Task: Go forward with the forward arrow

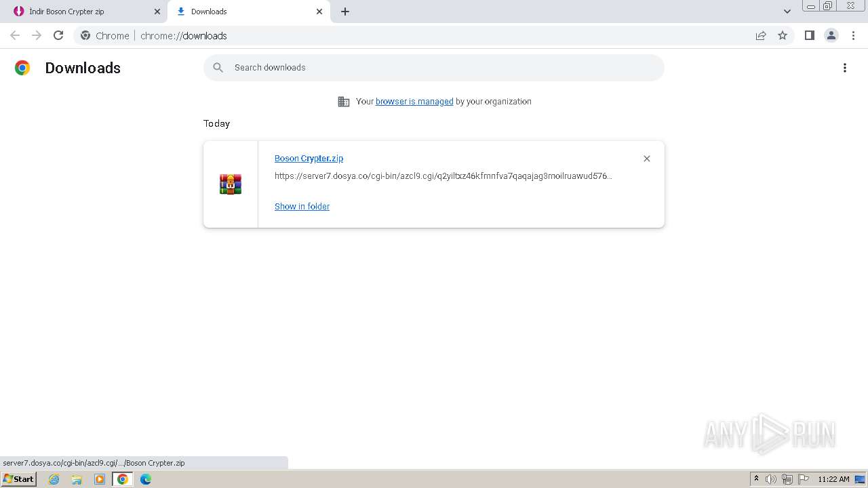Action: (x=37, y=35)
